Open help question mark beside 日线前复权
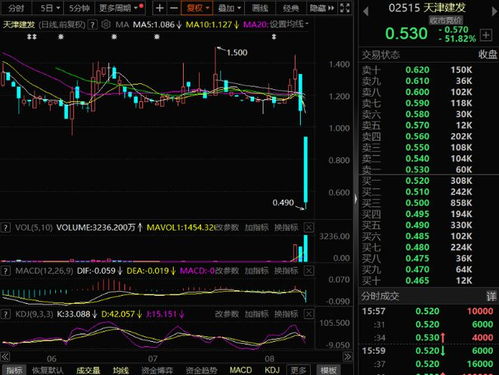Image resolution: width=499 pixels, height=375 pixels. coord(93,25)
